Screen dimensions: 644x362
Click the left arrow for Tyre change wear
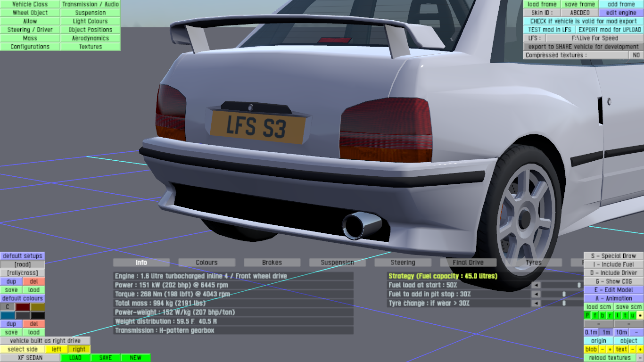(x=536, y=304)
